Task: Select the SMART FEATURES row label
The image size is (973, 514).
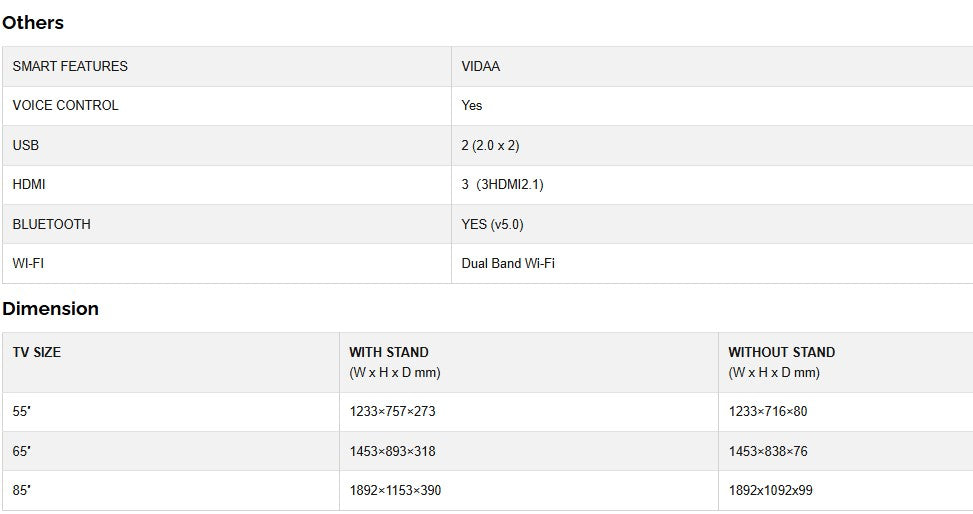Action: coord(70,66)
